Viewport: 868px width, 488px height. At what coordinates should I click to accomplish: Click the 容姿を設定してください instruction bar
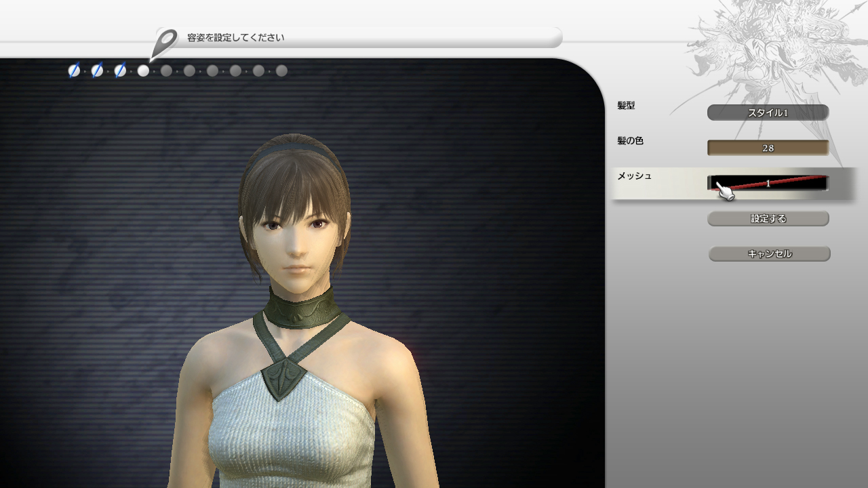366,38
